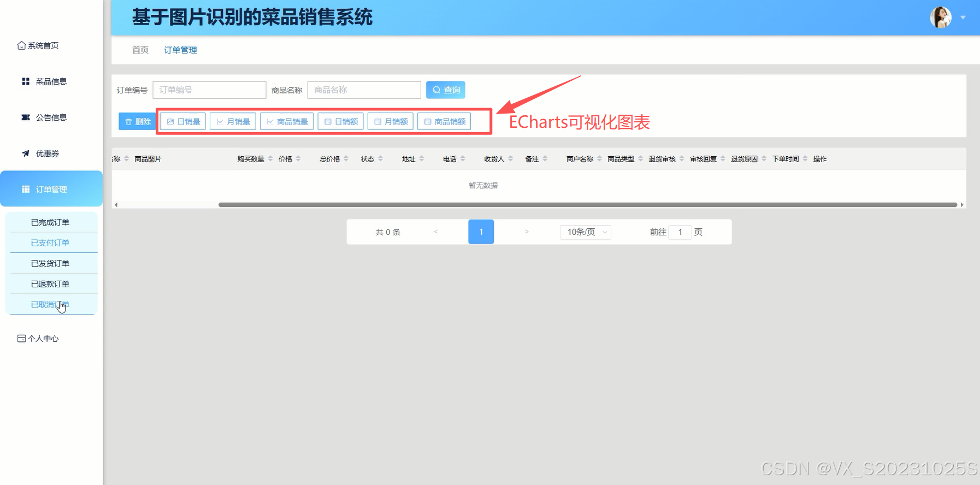Click the user avatar in the header

click(941, 17)
